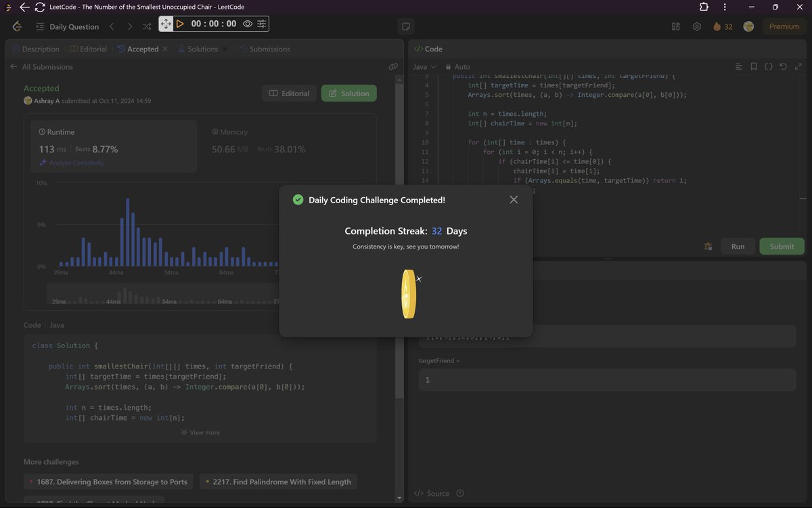Go to the next question arrow
Screen dimensions: 812x508
pyautogui.click(x=129, y=26)
